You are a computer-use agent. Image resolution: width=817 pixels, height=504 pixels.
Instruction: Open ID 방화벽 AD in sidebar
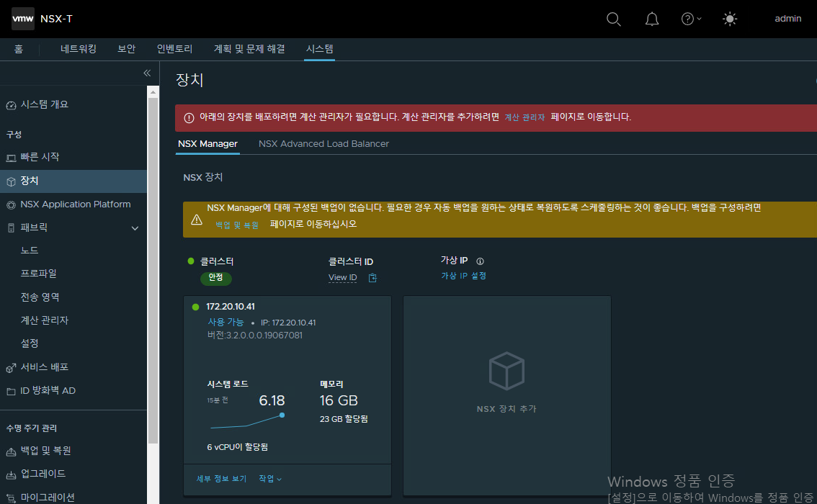point(48,390)
